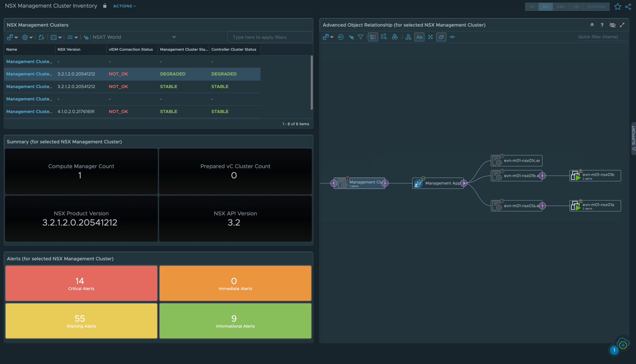The height and width of the screenshot is (364, 636).
Task: Collapse the Advanced Object Relationship widget
Action: pyautogui.click(x=592, y=25)
